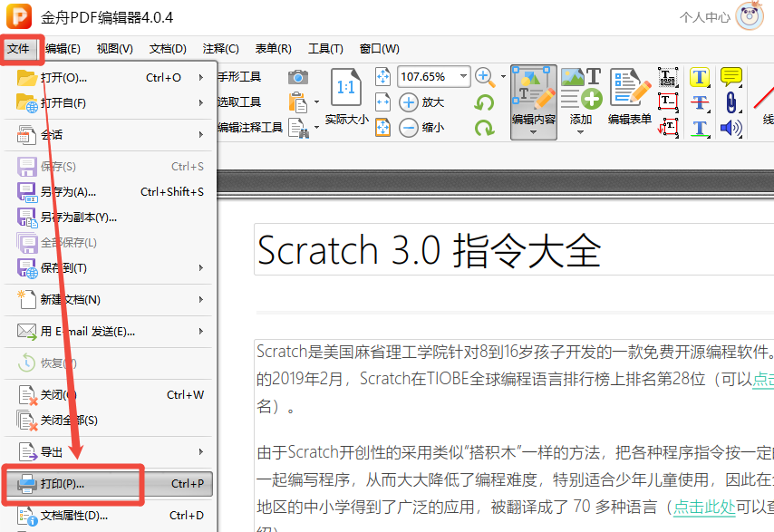Image resolution: width=774 pixels, height=532 pixels.
Task: Select 保存到(T) menu entry
Action: 109,268
